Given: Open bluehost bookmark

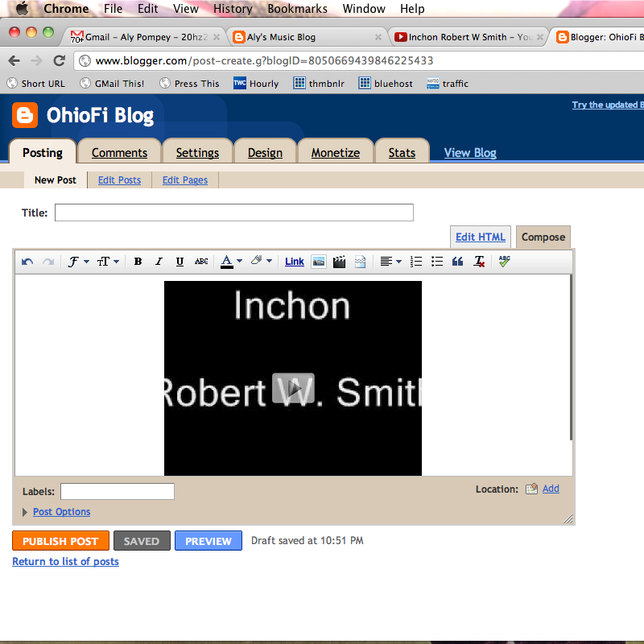Looking at the screenshot, I should pyautogui.click(x=386, y=84).
